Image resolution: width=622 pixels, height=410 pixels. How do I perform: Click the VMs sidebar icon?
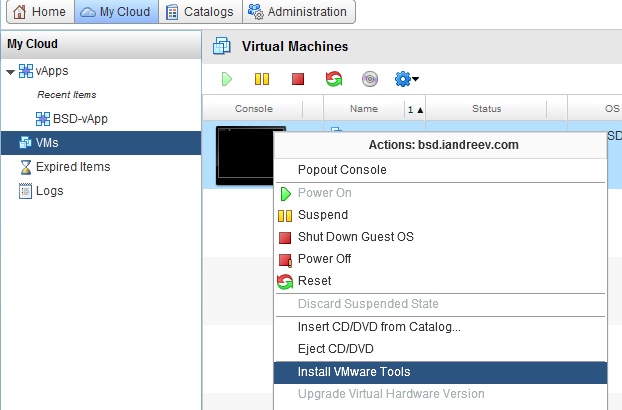point(25,142)
